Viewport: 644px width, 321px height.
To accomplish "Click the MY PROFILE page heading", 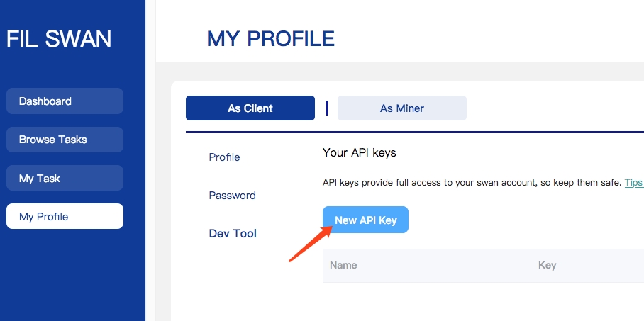I will [x=270, y=39].
